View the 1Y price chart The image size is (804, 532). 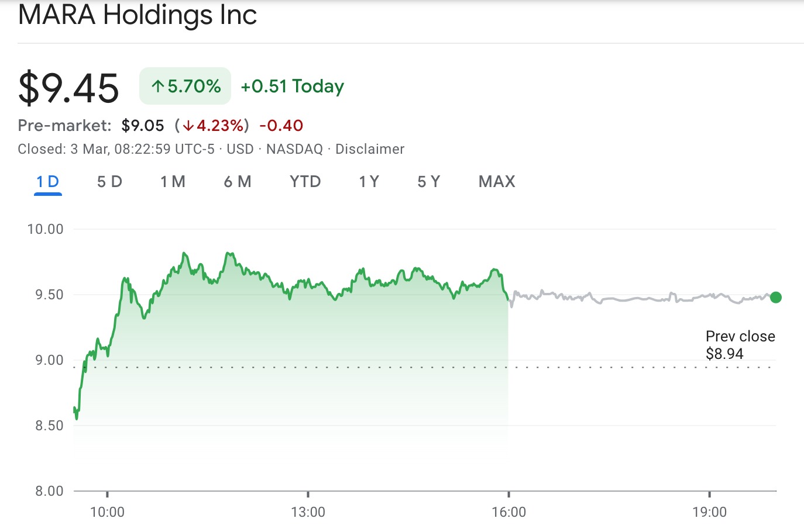[369, 182]
